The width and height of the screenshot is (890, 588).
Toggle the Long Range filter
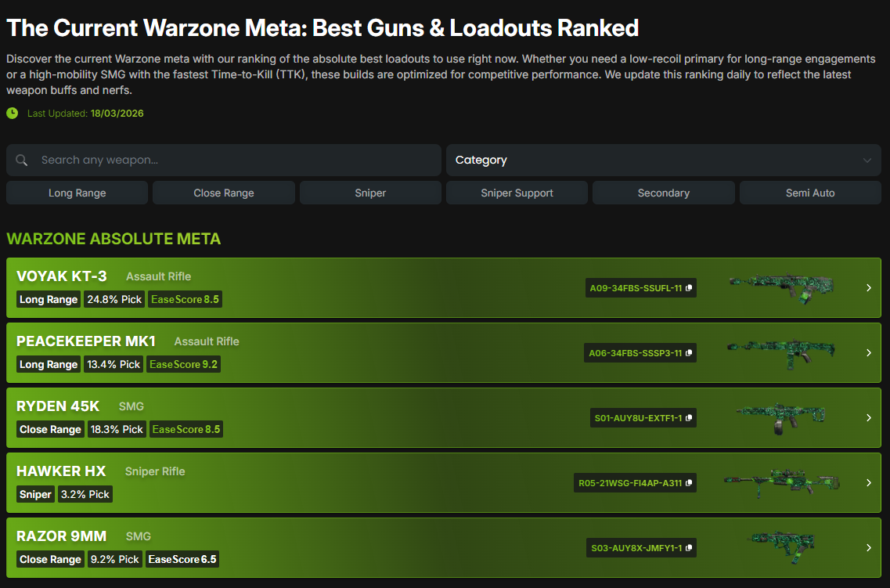(x=77, y=193)
